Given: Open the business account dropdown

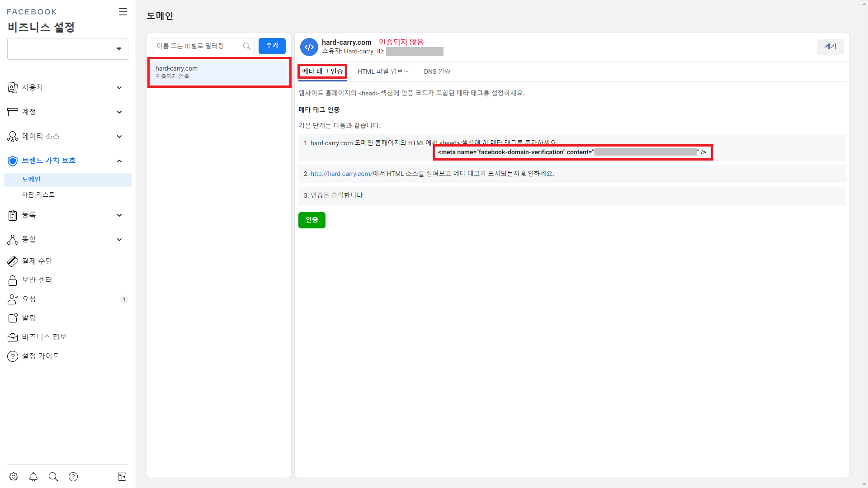Looking at the screenshot, I should click(x=68, y=49).
